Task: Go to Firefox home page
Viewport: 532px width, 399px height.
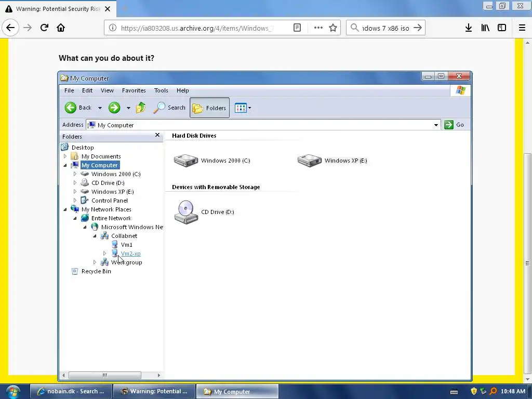Action: [x=61, y=28]
